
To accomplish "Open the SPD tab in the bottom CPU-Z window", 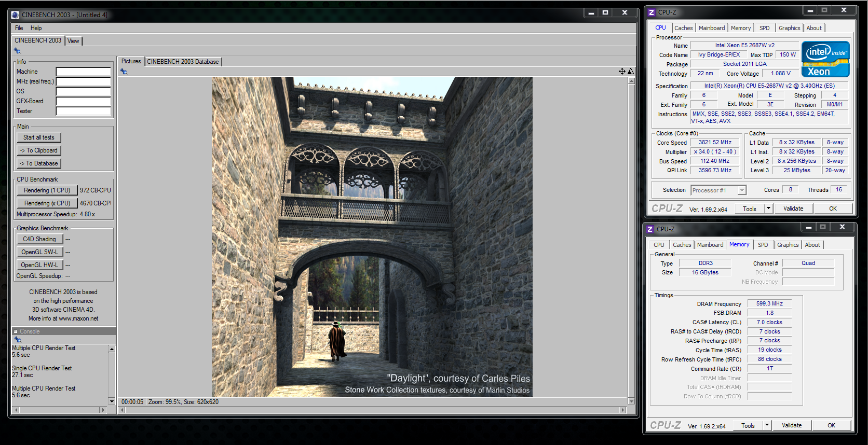I will 763,245.
